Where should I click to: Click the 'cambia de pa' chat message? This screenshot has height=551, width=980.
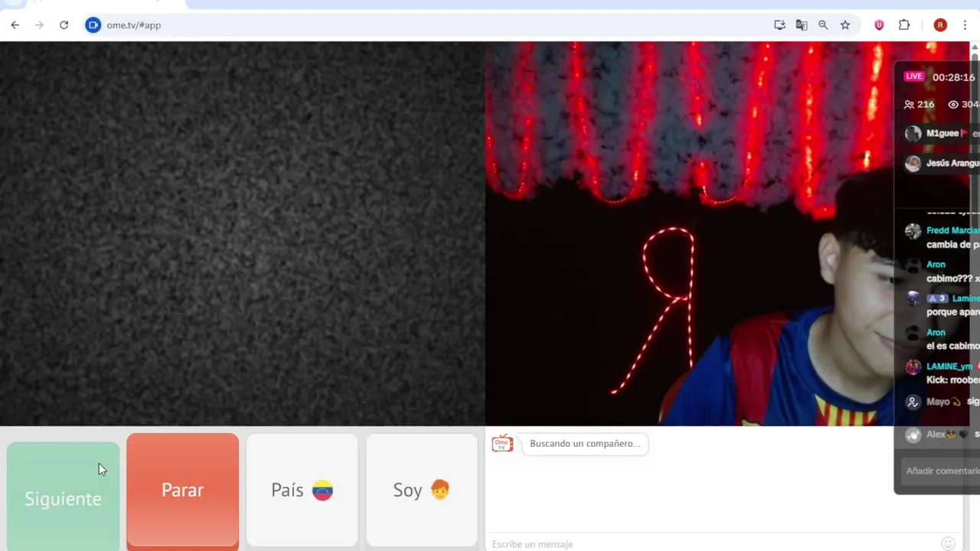coord(952,245)
